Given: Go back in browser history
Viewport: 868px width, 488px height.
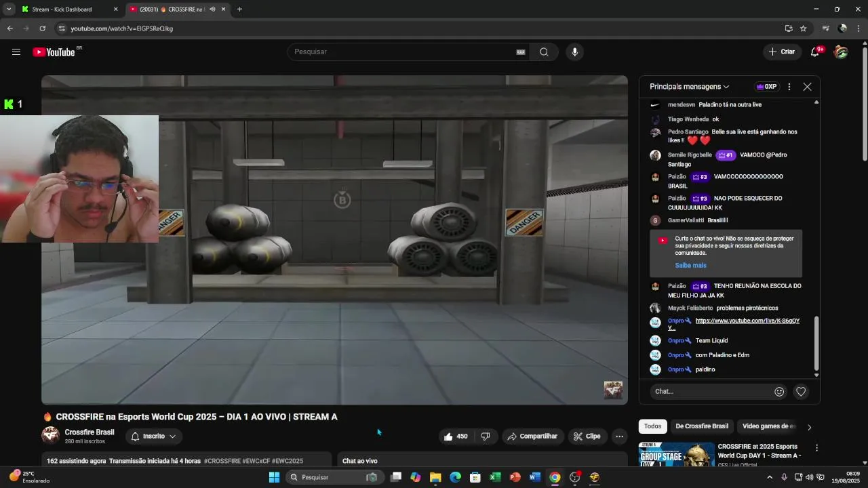Looking at the screenshot, I should point(9,28).
